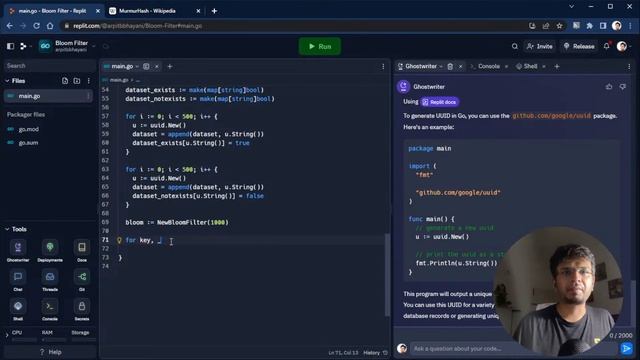
Task: Collapse the Tools section
Action: click(x=7, y=229)
